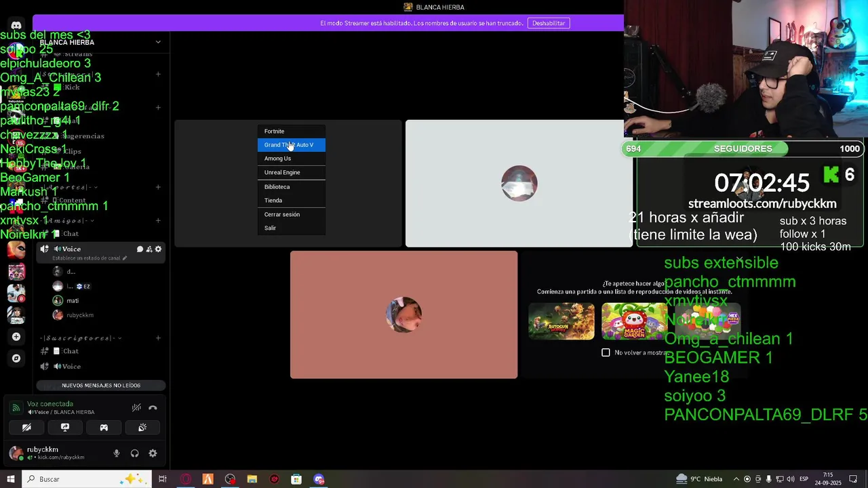This screenshot has width=868, height=488.
Task: Toggle noise suppression icon
Action: (x=136, y=407)
